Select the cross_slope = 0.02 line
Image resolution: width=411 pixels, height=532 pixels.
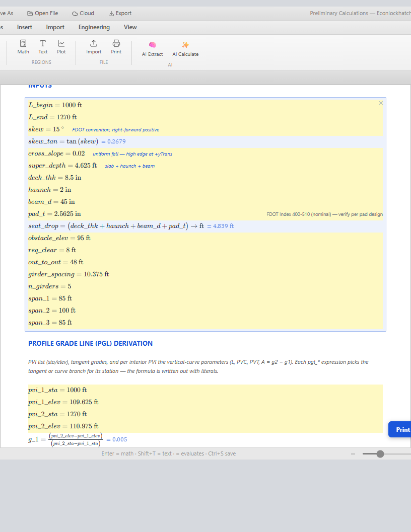pos(205,154)
